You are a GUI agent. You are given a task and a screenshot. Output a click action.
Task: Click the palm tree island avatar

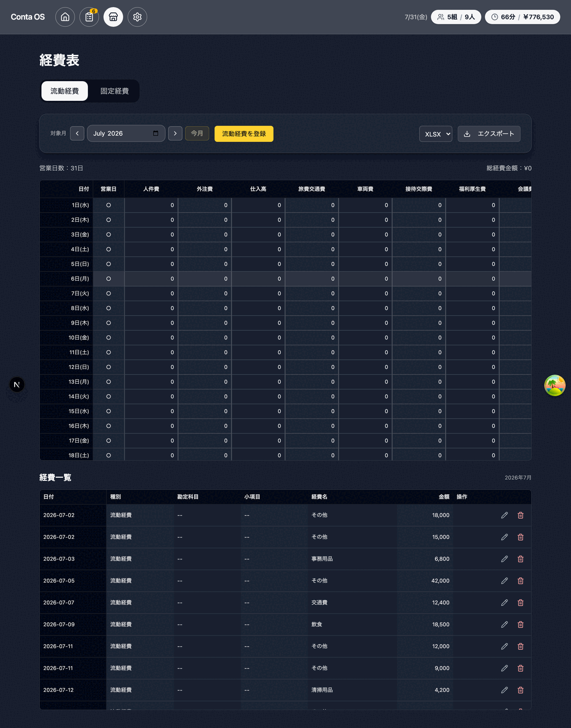click(x=555, y=385)
